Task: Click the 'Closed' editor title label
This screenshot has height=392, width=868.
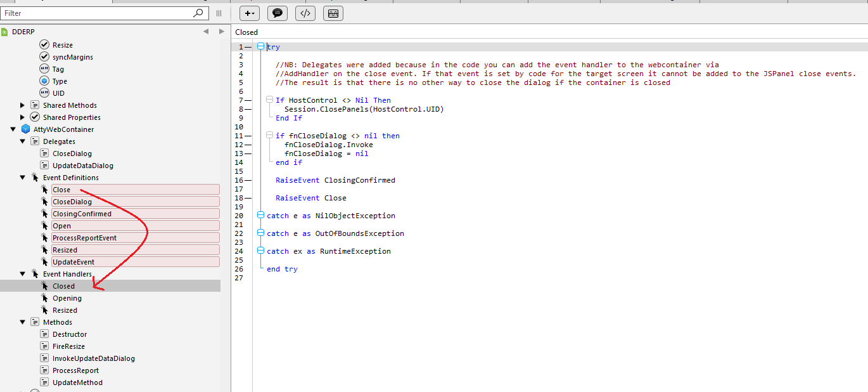Action: [246, 32]
